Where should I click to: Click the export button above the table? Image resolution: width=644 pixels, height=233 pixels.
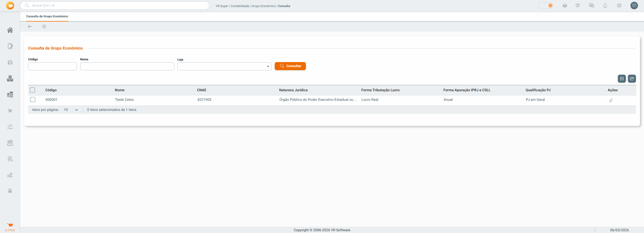[632, 79]
